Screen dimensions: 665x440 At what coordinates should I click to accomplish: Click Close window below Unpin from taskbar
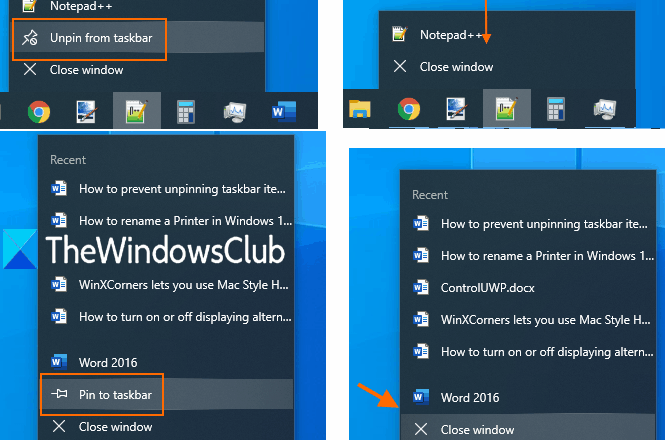pos(137,70)
